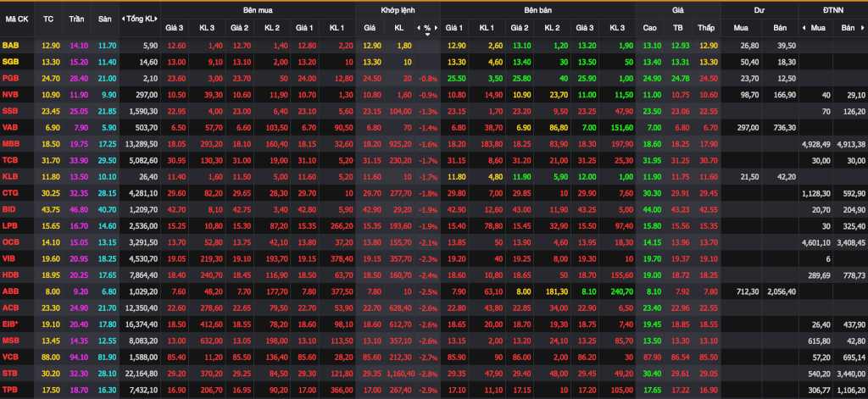868x399 pixels.
Task: Open the HDB stock symbol
Action: click(x=10, y=275)
